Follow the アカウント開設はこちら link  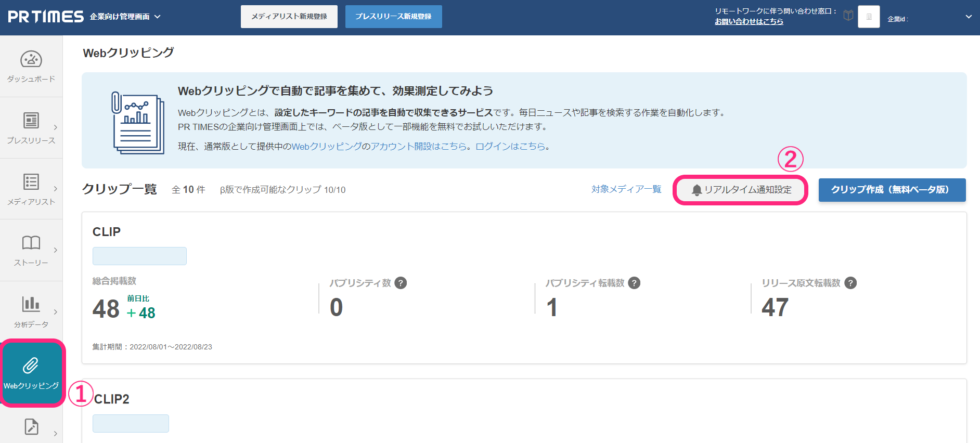tap(419, 147)
